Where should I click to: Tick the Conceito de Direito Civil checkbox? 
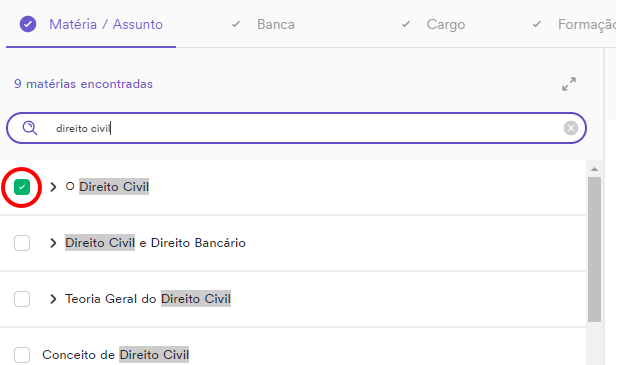(22, 355)
